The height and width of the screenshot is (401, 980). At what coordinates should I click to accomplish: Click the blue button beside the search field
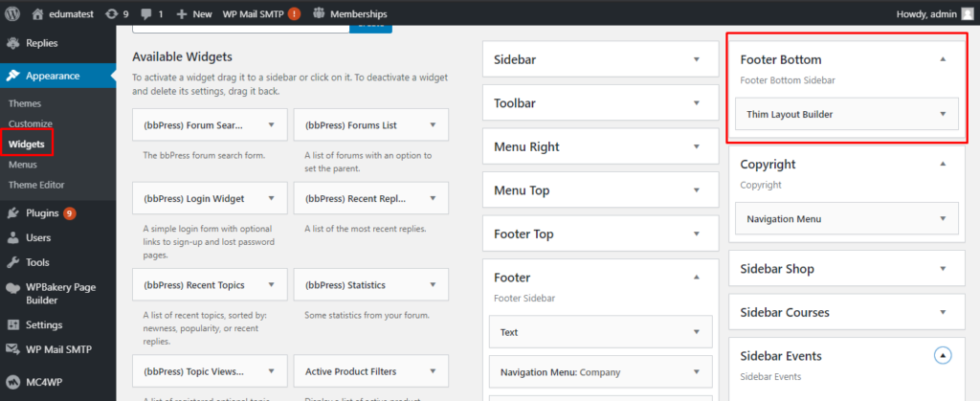tap(370, 29)
